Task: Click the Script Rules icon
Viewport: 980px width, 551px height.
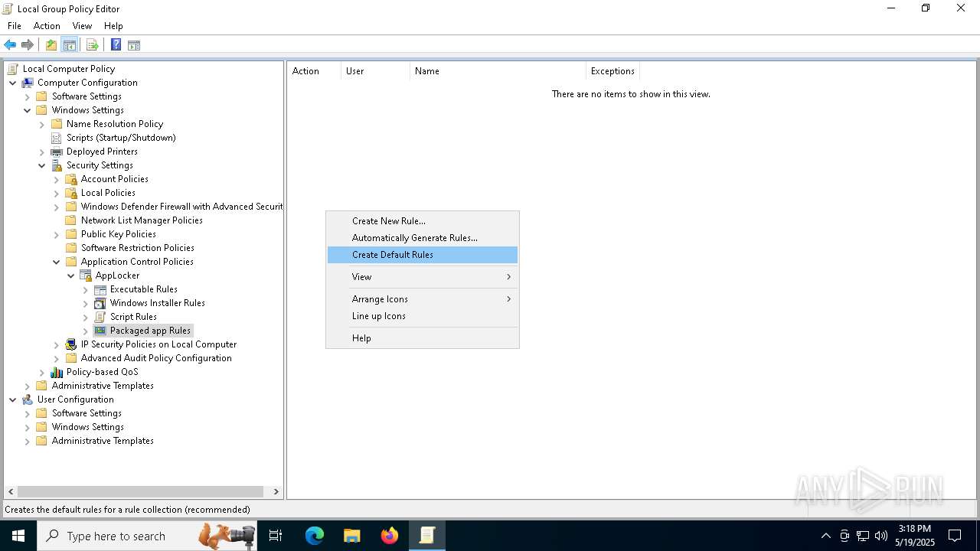Action: [x=100, y=317]
